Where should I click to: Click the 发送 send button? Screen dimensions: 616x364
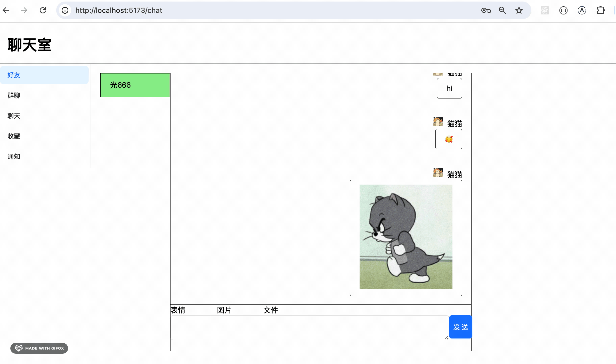[x=460, y=327]
